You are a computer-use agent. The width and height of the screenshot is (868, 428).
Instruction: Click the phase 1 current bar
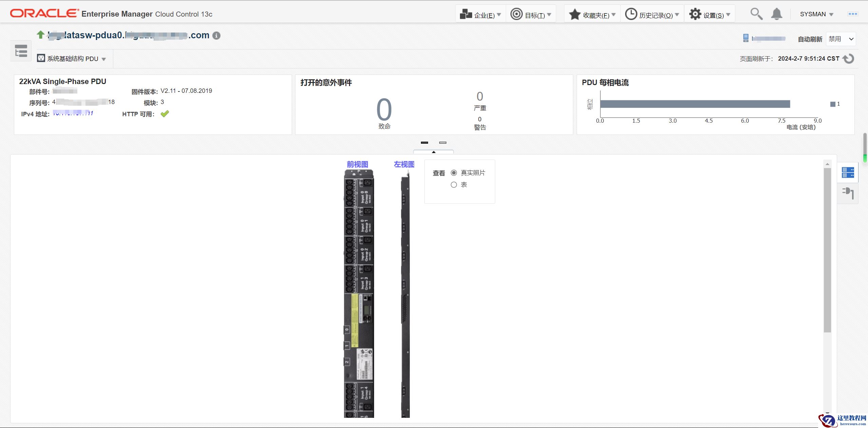click(695, 104)
